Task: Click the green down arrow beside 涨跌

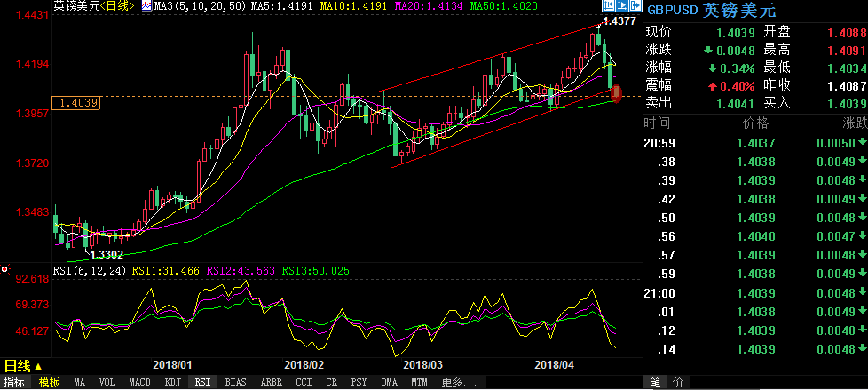Action: click(708, 49)
